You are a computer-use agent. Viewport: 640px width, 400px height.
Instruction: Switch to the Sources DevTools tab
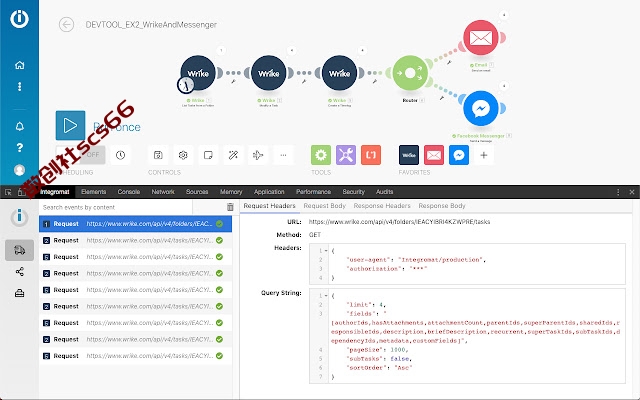pyautogui.click(x=197, y=192)
